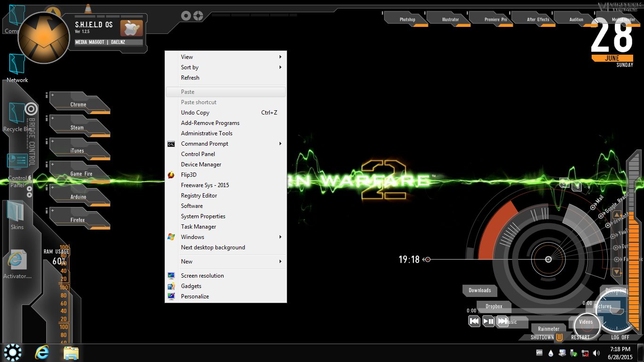
Task: Expand the Command Prompt submenu arrow
Action: (x=280, y=144)
